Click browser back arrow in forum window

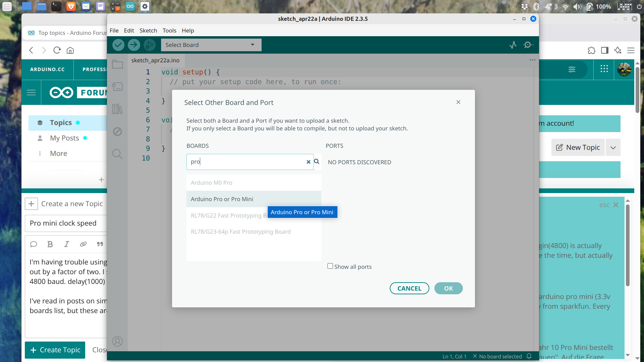coord(31,50)
